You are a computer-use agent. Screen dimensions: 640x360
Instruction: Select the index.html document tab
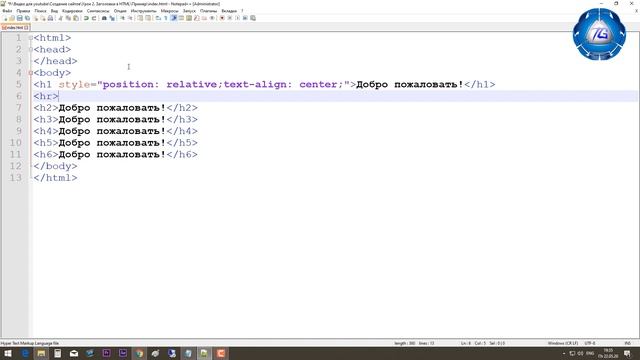[x=14, y=27]
